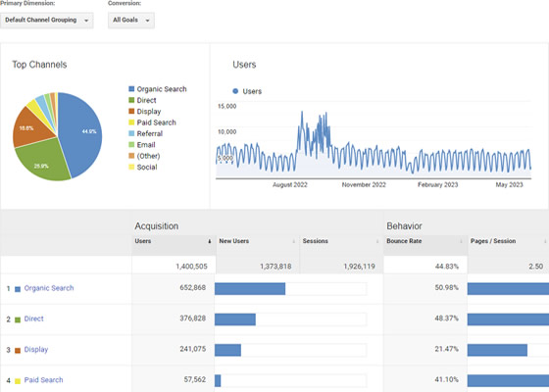549x392 pixels.
Task: Click total sessions value 1,926,119
Action: pos(359,267)
